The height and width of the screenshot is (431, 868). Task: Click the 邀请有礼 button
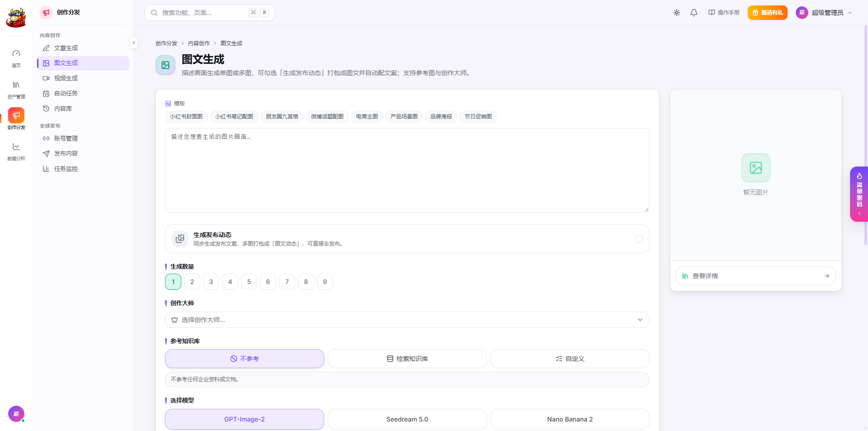[x=768, y=13]
